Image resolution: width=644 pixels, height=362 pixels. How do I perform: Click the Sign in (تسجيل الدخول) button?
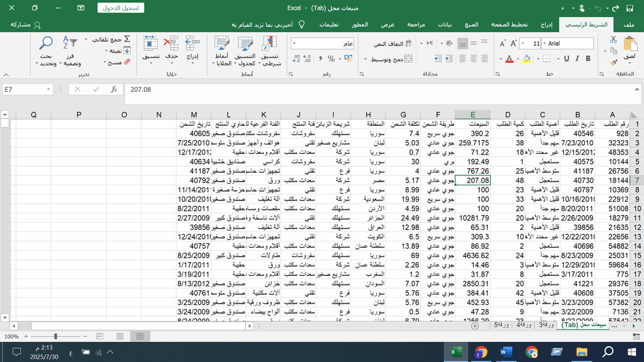(121, 8)
